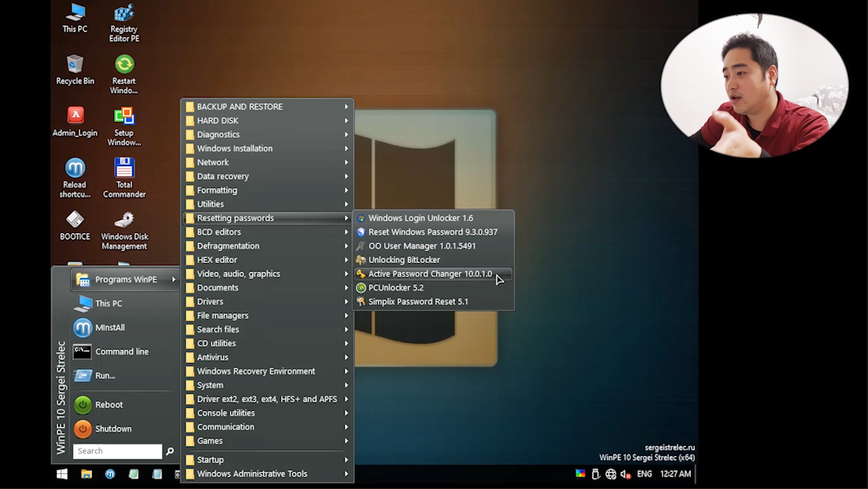The image size is (868, 489).
Task: Open This PC desktop icon
Action: (x=75, y=18)
